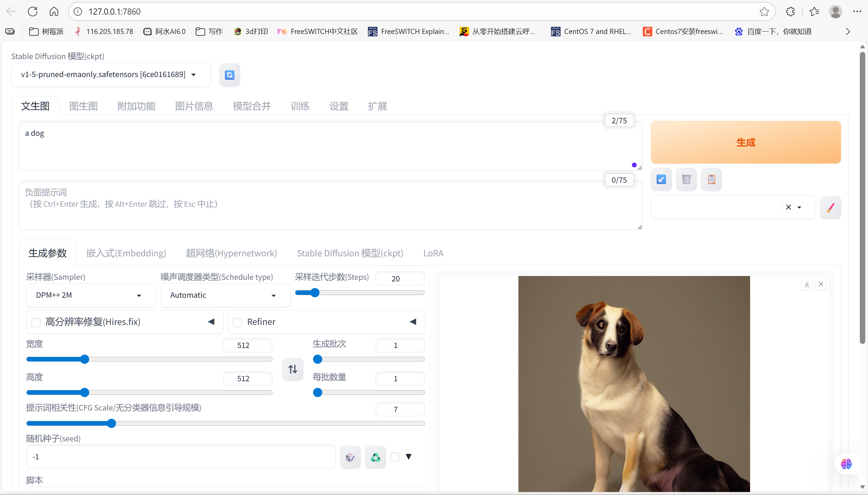Click the CFG Scale slider handle
Screen dimensions: 868x495
tap(111, 423)
